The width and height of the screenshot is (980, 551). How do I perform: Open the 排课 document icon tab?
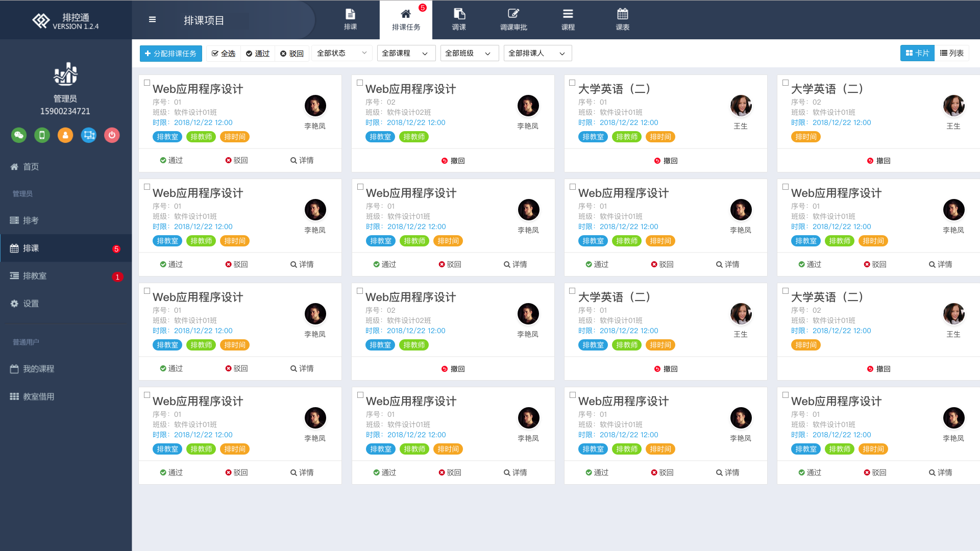pyautogui.click(x=350, y=19)
